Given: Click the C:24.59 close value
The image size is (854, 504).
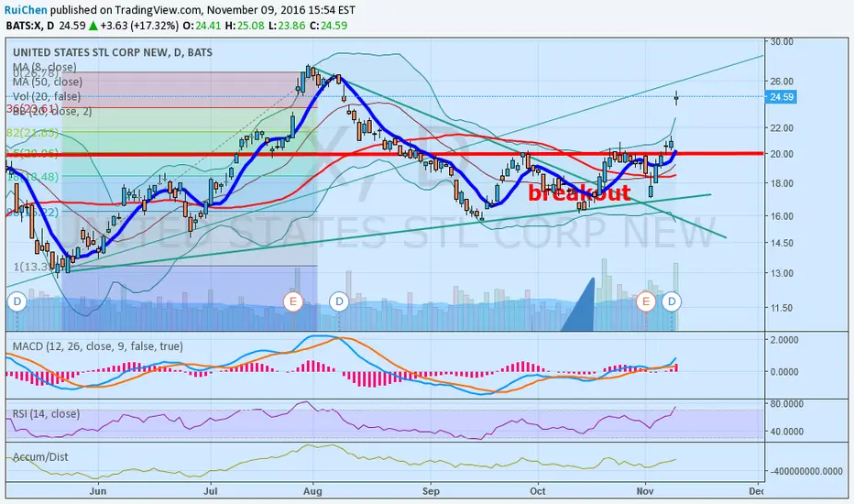Looking at the screenshot, I should click(x=328, y=26).
